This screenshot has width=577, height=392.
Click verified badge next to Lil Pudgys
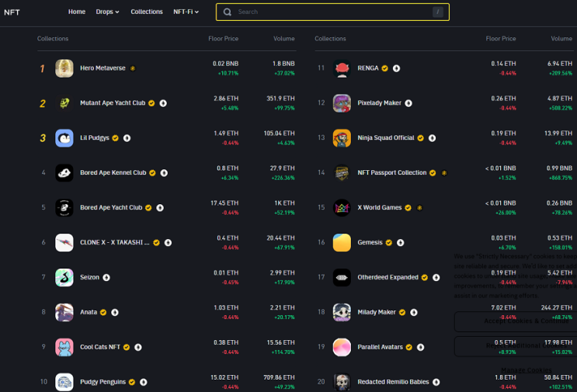click(116, 138)
